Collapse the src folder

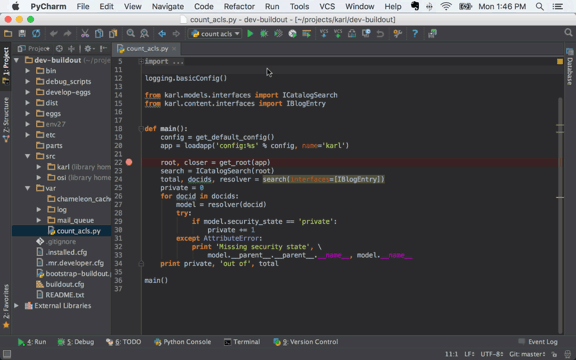[28, 156]
